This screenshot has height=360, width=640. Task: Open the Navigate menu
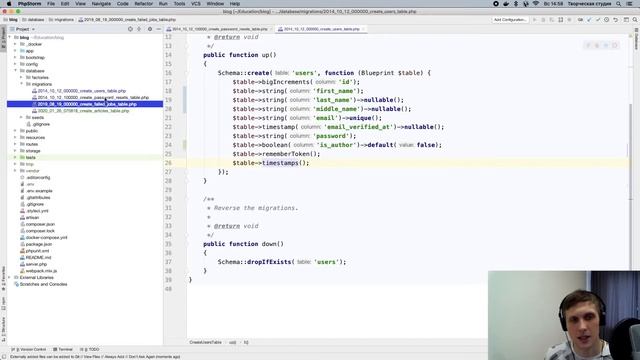point(101,4)
